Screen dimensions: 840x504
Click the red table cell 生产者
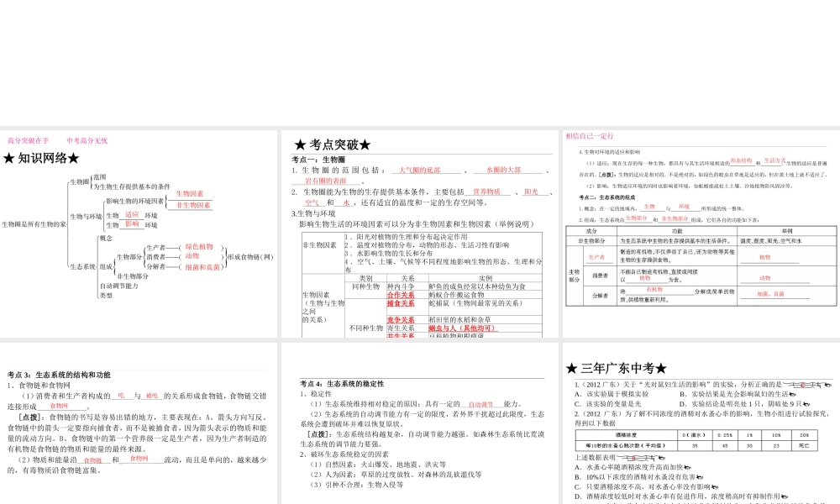coord(596,257)
